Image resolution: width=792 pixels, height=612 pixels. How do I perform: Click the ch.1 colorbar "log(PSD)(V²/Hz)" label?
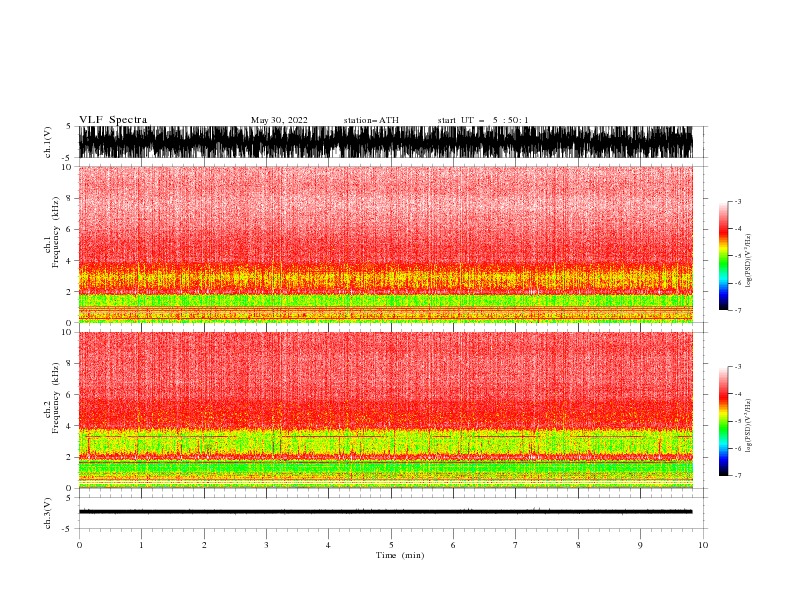click(x=748, y=261)
